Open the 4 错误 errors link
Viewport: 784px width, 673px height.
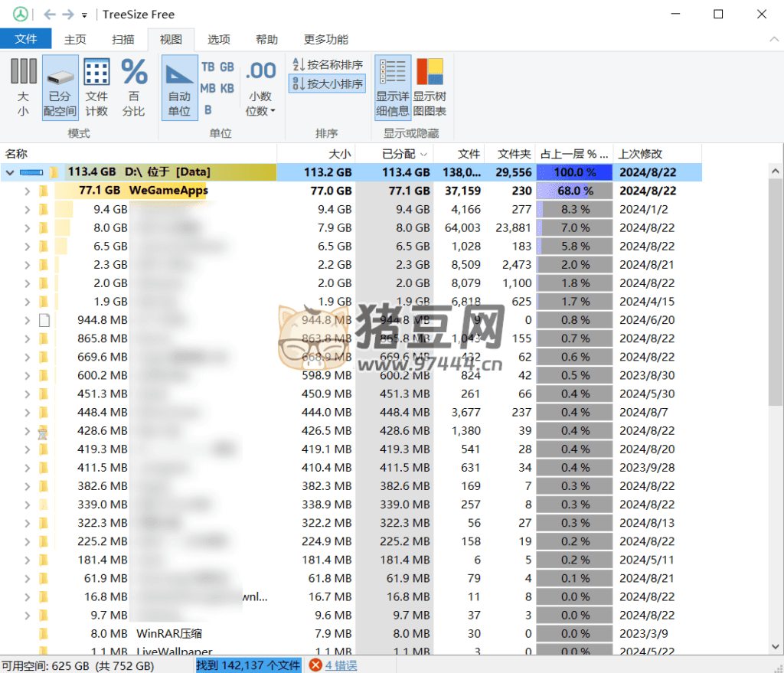[341, 665]
